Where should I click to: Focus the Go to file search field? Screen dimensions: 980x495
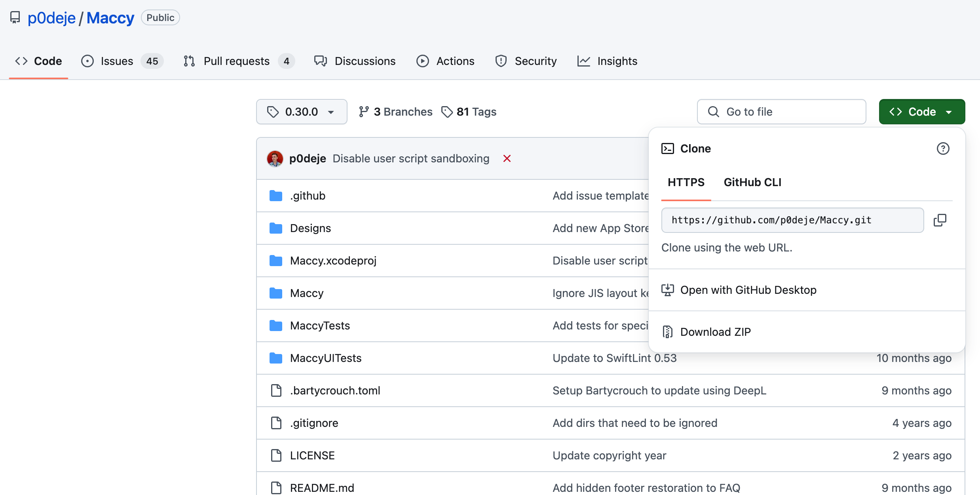click(x=781, y=112)
